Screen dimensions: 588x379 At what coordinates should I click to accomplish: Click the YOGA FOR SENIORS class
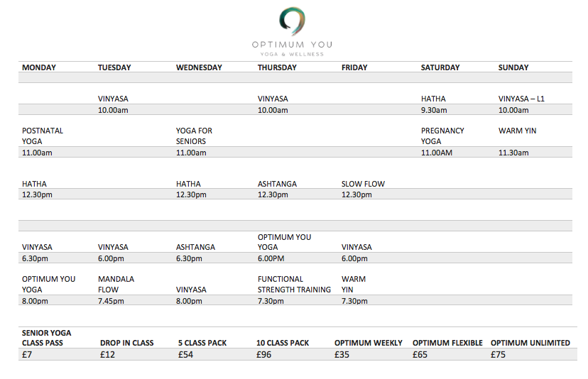(x=194, y=136)
